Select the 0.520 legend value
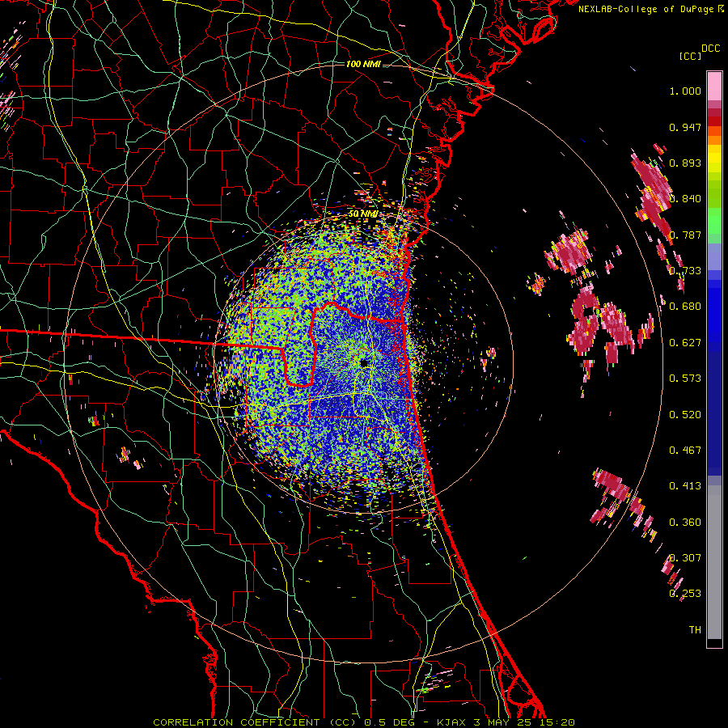 (x=685, y=414)
